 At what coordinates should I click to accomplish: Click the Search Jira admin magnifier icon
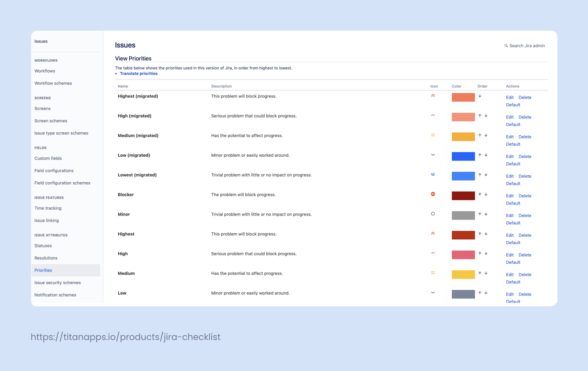point(506,46)
